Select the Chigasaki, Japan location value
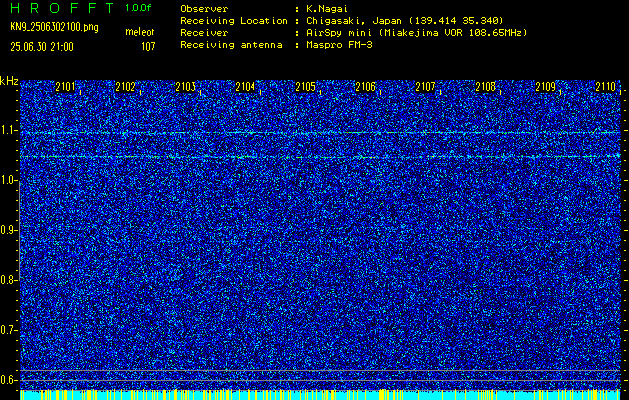The width and height of the screenshot is (629, 400). 405,21
